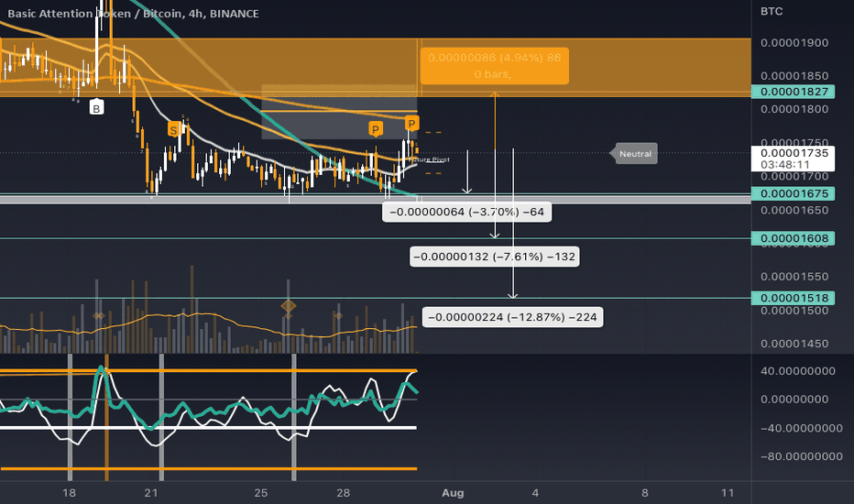The image size is (854, 504).
Task: Click the 21 date on time axis
Action: pos(151,493)
